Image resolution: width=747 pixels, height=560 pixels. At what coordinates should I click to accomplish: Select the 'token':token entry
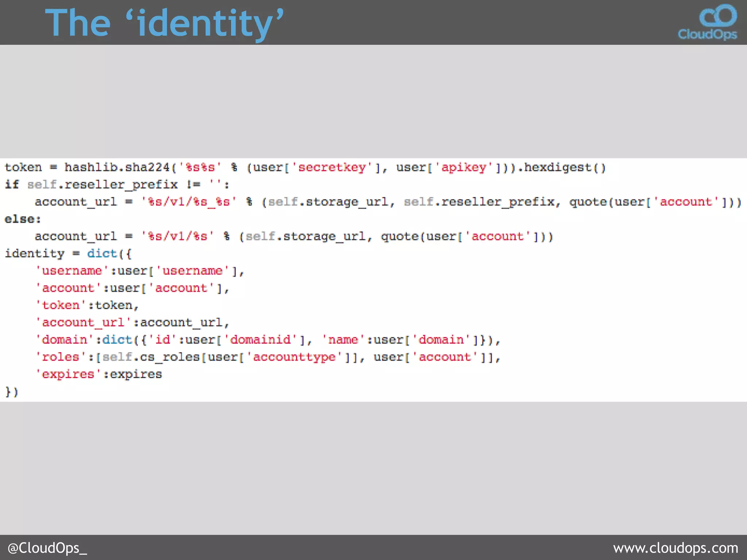click(x=87, y=305)
